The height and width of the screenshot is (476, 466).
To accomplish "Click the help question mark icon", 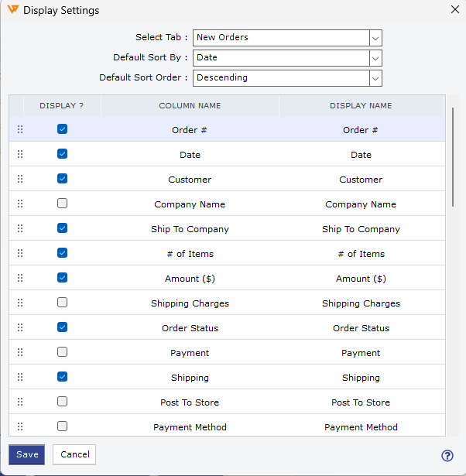I will click(x=447, y=455).
